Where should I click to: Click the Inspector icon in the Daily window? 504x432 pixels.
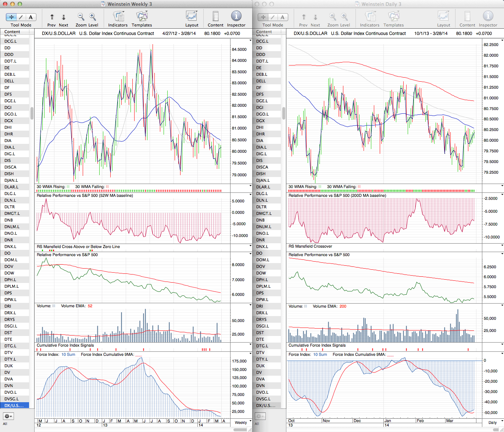(x=488, y=17)
